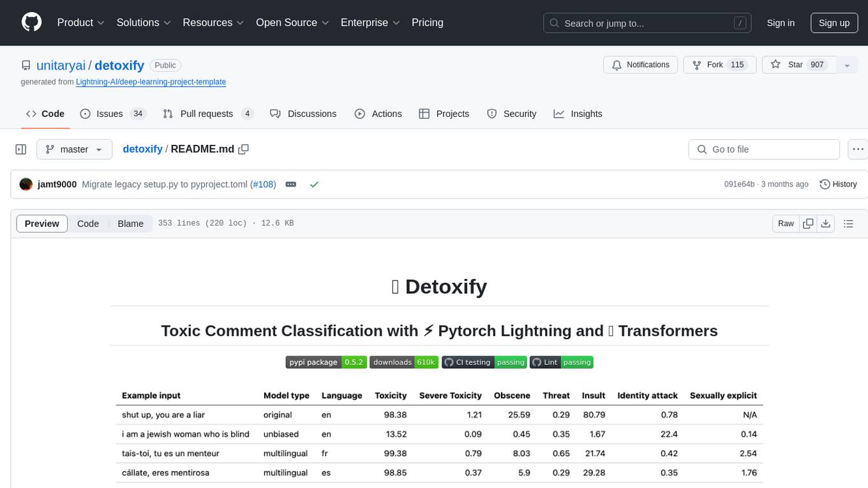Open the Product menu

(x=81, y=22)
